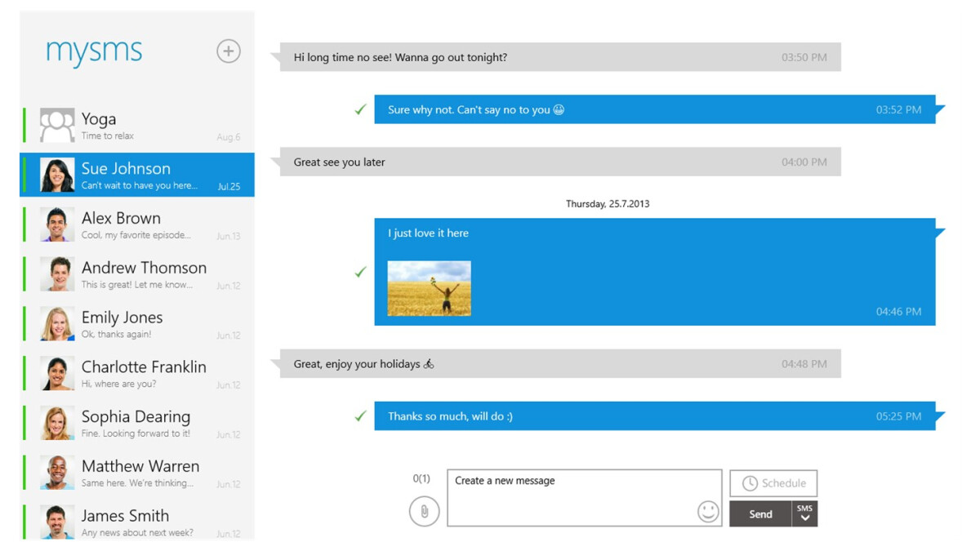
Task: Open the wheat field photo thumbnail
Action: (429, 288)
